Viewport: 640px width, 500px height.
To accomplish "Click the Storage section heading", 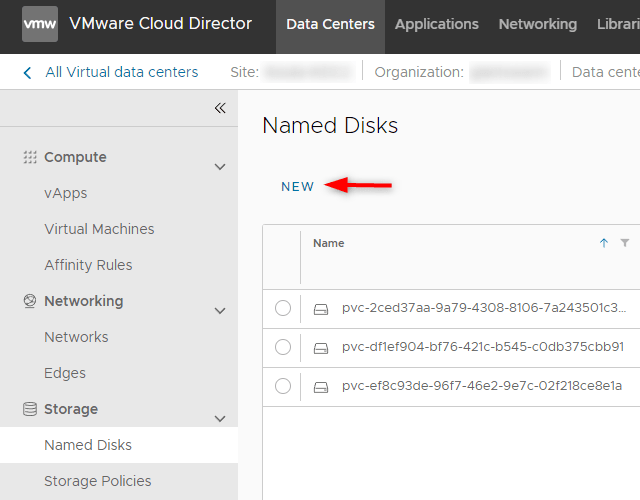I will pos(71,409).
